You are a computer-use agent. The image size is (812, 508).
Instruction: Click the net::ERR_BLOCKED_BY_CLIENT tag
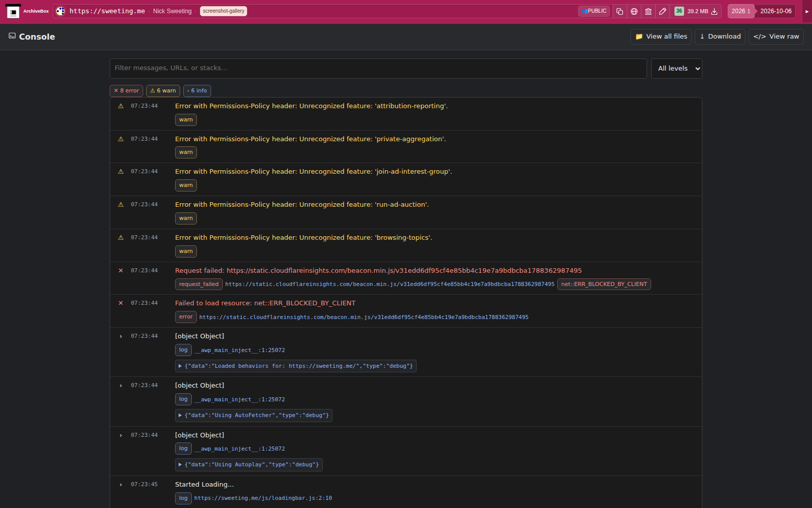[x=604, y=284]
